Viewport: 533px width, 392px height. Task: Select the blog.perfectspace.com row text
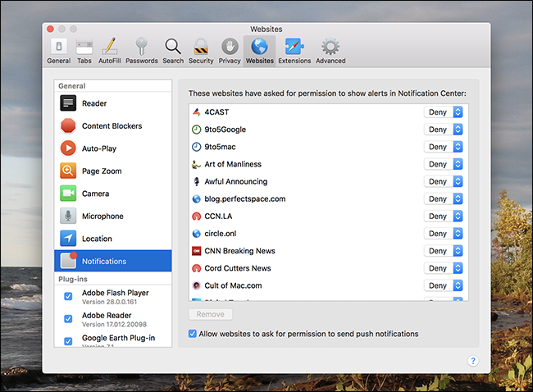point(244,199)
